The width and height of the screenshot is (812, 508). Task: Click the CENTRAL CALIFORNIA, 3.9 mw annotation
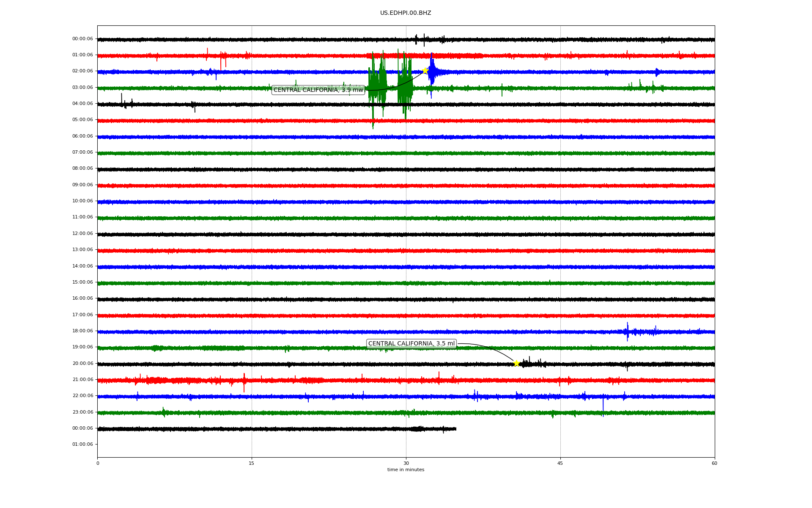click(x=318, y=90)
